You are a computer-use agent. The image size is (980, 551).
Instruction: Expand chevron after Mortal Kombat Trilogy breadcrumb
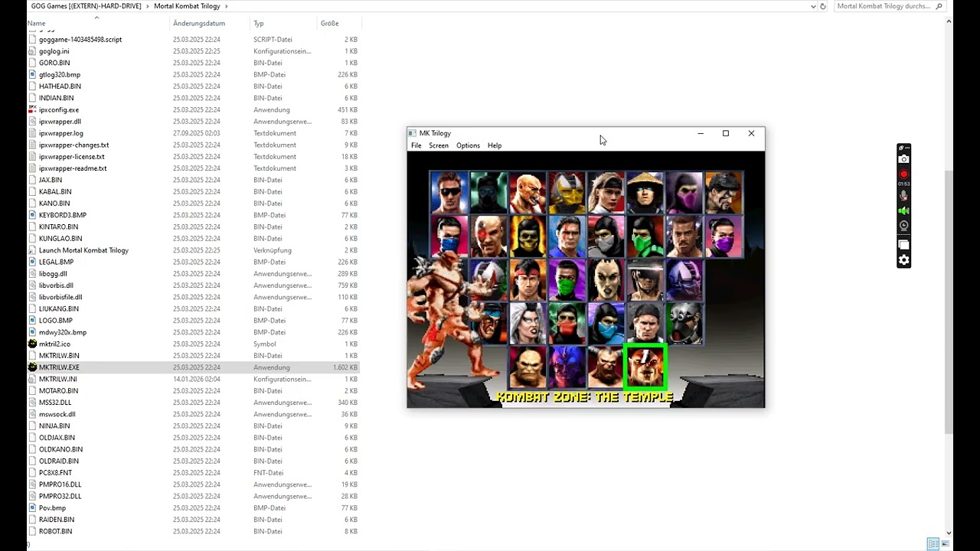tap(226, 6)
